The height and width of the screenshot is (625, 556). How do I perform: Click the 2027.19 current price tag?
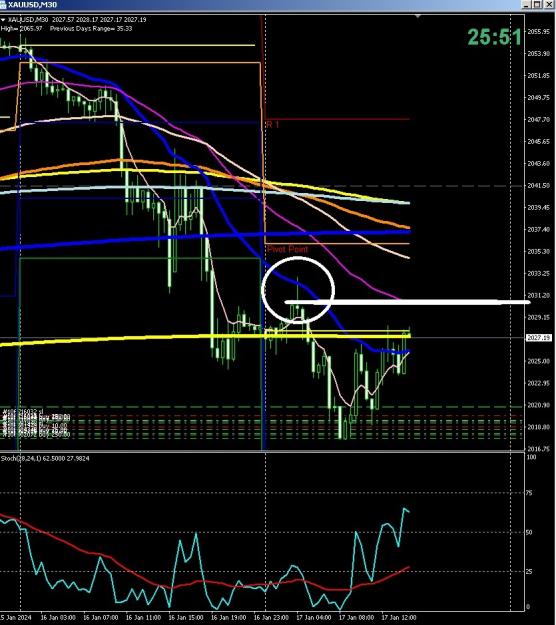point(539,338)
